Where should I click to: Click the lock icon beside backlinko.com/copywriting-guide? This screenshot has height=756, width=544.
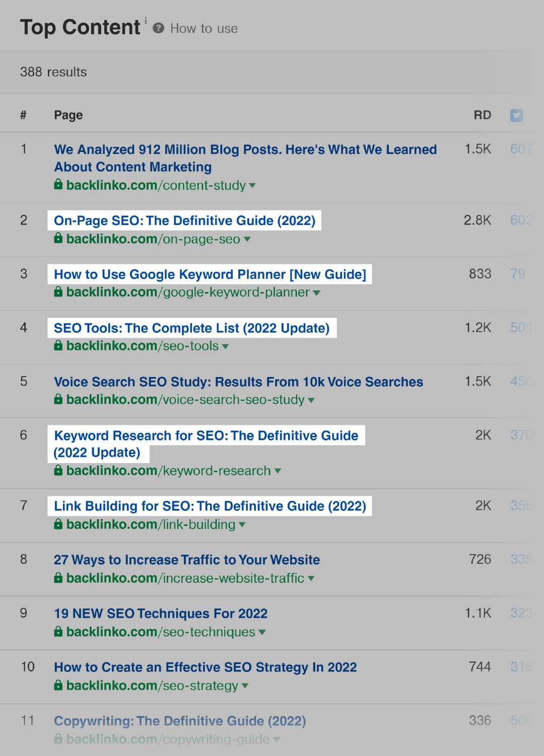(58, 739)
